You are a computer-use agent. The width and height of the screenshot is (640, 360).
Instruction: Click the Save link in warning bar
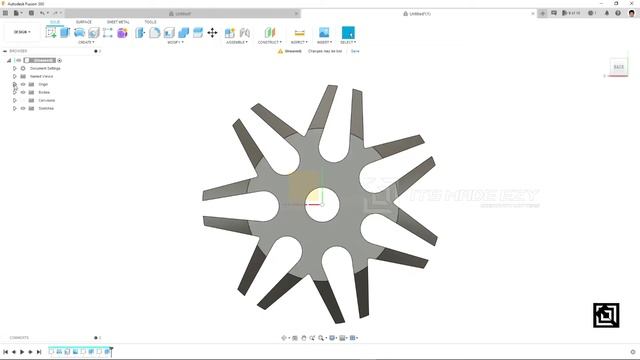(x=355, y=51)
